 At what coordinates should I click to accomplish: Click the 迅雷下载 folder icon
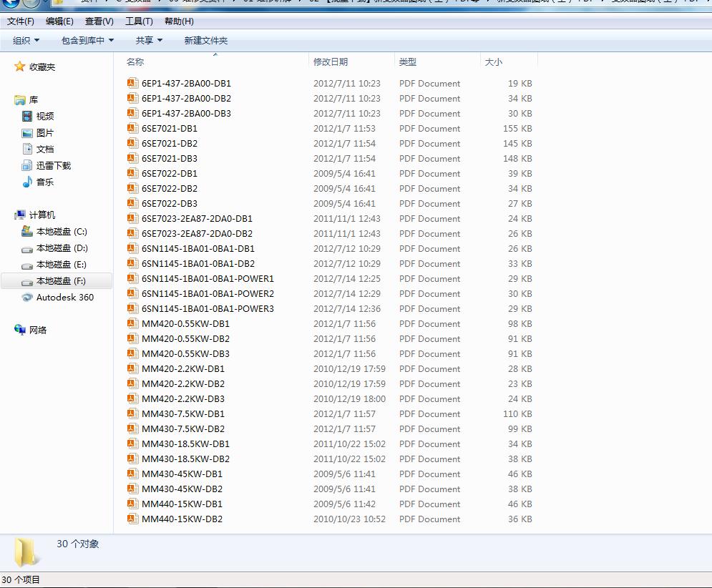[27, 166]
